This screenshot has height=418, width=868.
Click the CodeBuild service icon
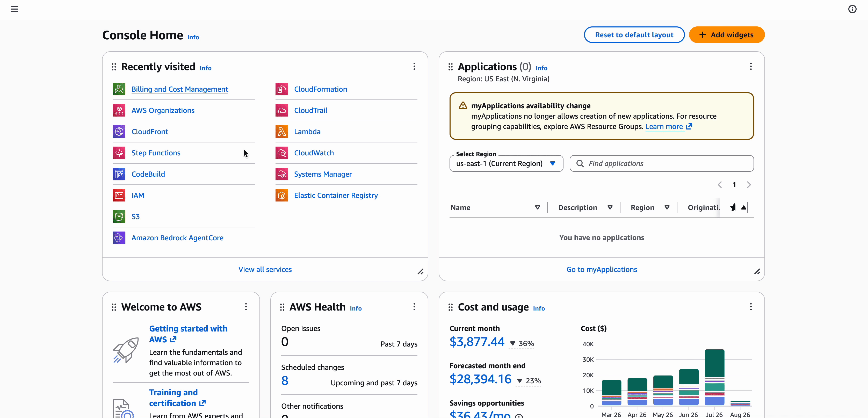(119, 174)
